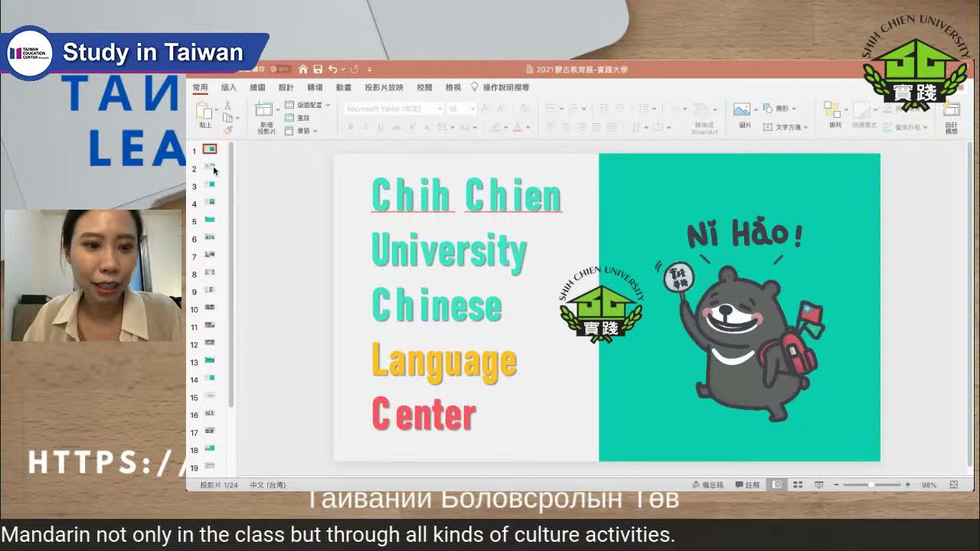Click the fit slide to window icon

[x=954, y=485]
